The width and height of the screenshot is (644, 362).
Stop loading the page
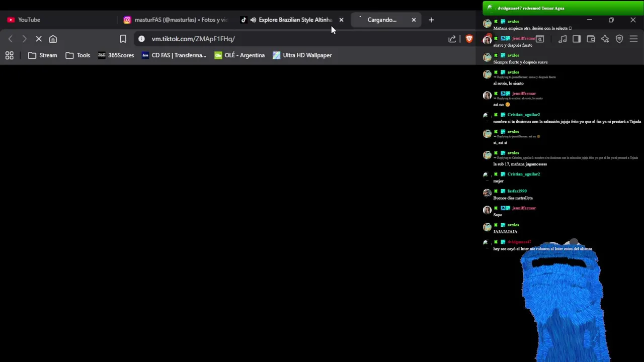39,39
